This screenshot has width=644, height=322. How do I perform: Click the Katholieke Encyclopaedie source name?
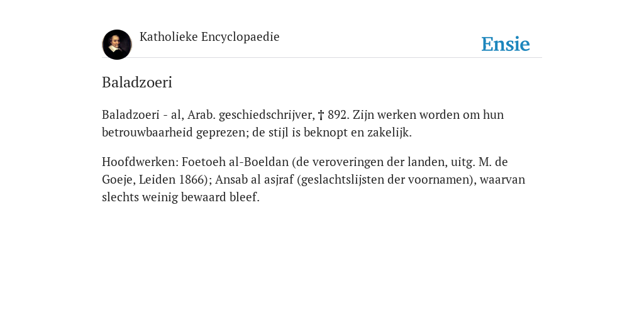pyautogui.click(x=209, y=37)
